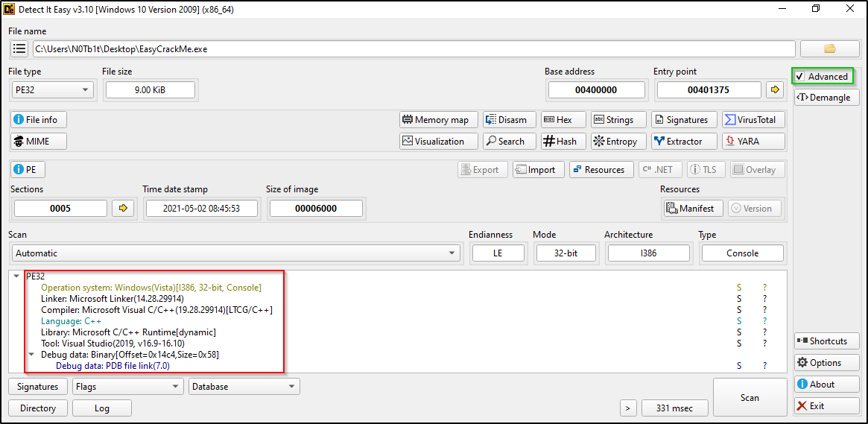The image size is (868, 424).
Task: Open the Flags dropdown
Action: click(127, 387)
